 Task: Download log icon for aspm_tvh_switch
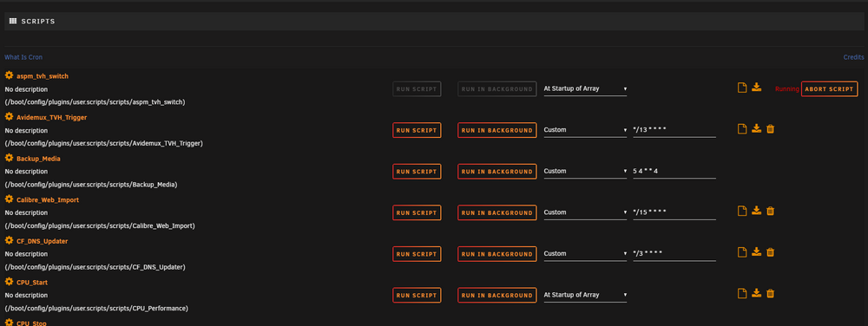click(x=757, y=88)
